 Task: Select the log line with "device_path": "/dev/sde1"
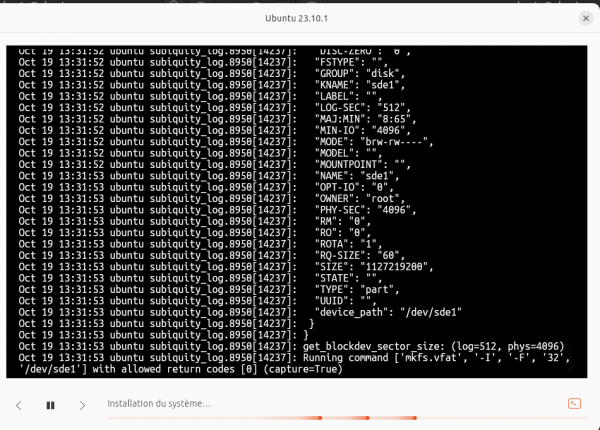[x=240, y=312]
